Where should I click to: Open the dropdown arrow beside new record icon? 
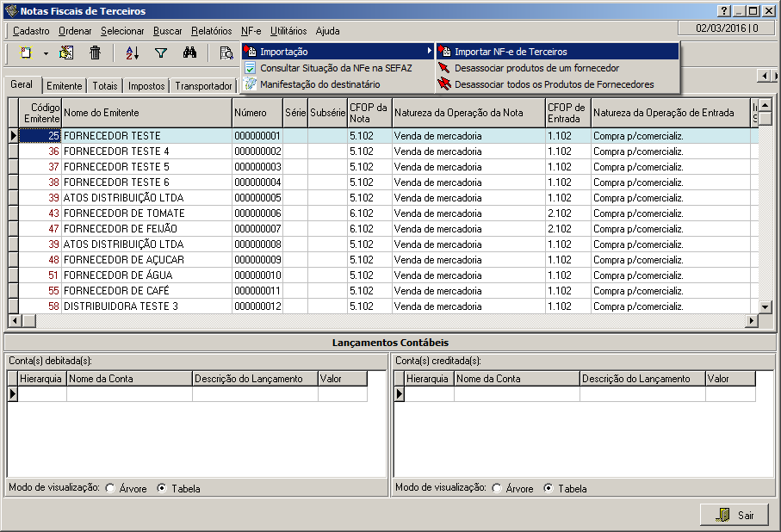coord(46,53)
